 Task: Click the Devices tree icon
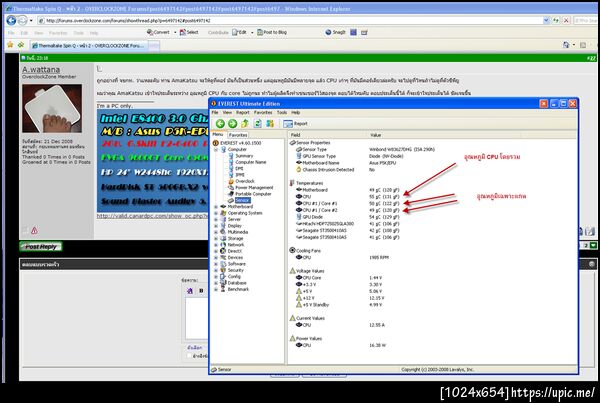tap(223, 258)
